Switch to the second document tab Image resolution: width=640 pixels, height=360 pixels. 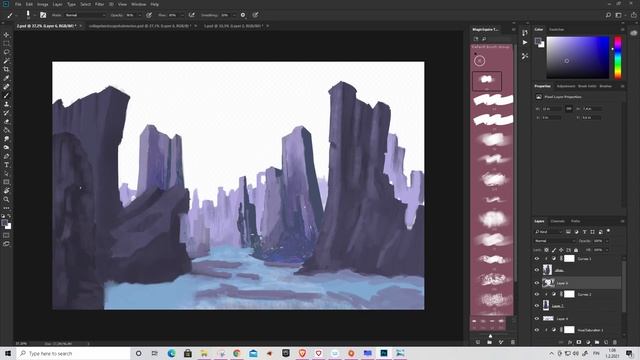tap(140, 26)
